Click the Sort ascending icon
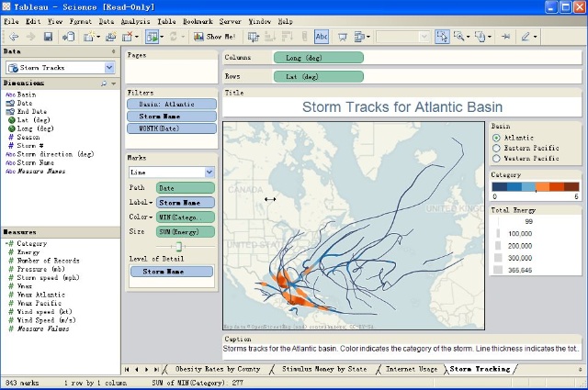The width and height of the screenshot is (588, 390). [x=270, y=37]
